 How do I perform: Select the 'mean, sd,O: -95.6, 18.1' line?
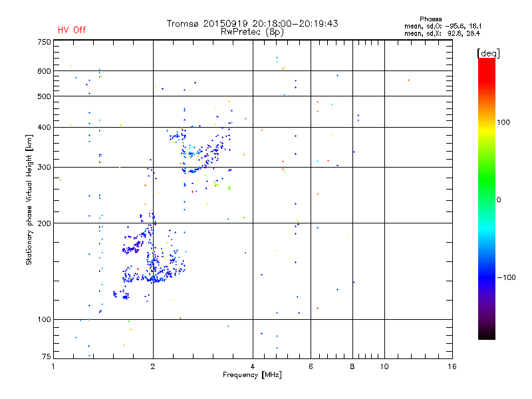tap(443, 26)
